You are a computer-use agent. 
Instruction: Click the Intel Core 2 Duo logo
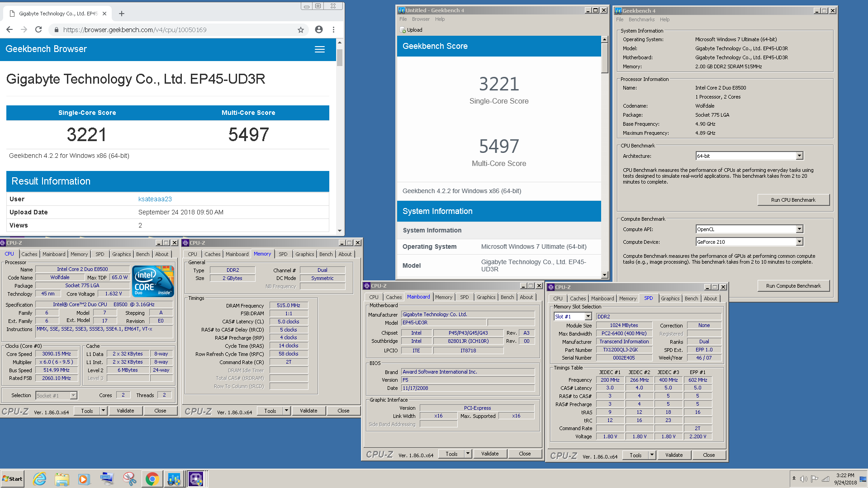153,281
